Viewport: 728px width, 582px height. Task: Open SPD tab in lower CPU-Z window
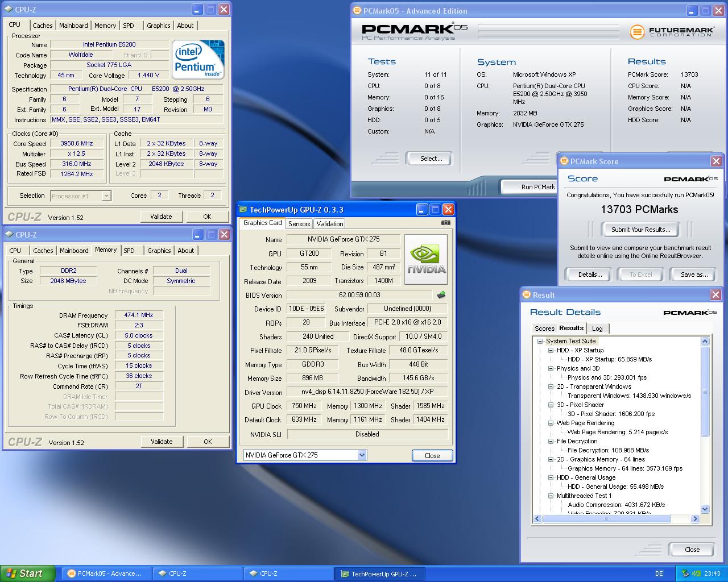(x=129, y=251)
